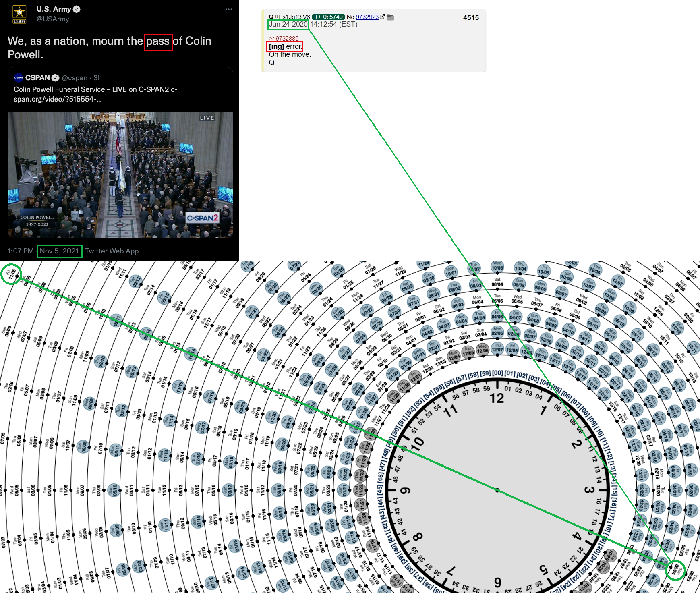Image resolution: width=700 pixels, height=593 pixels.
Task: Click the Twitter Web App source label
Action: click(112, 251)
